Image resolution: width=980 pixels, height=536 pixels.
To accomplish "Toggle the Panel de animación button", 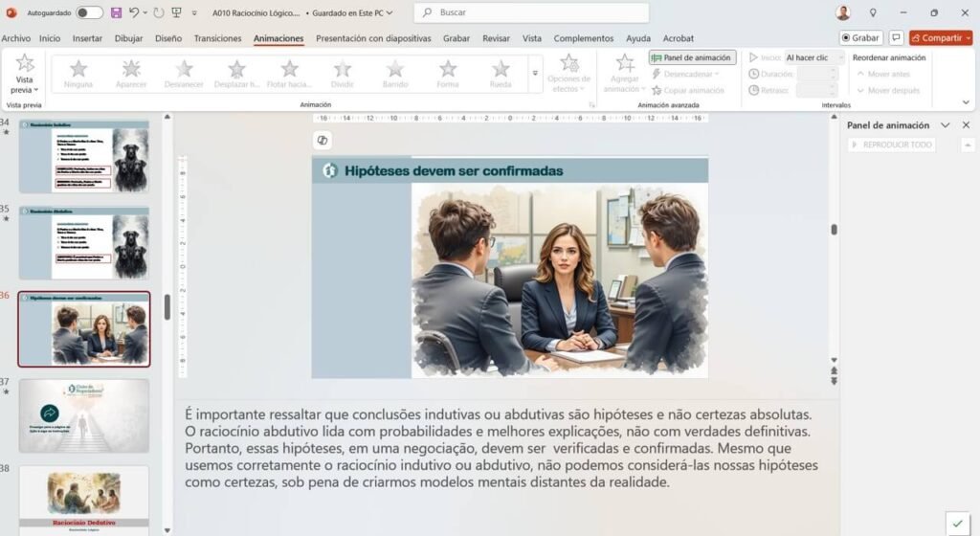I will click(x=692, y=57).
